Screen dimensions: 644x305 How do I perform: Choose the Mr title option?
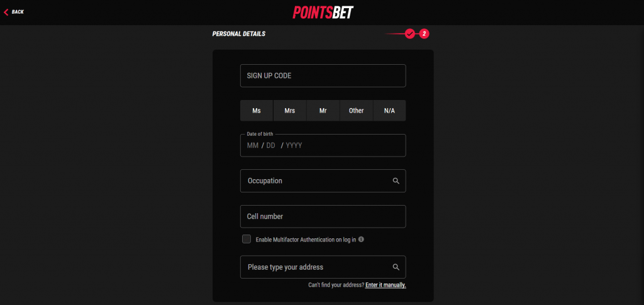click(x=323, y=111)
